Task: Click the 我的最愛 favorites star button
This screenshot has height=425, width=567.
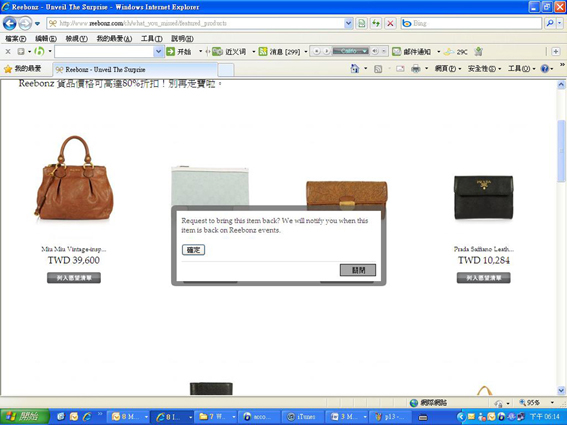Action: [22, 69]
